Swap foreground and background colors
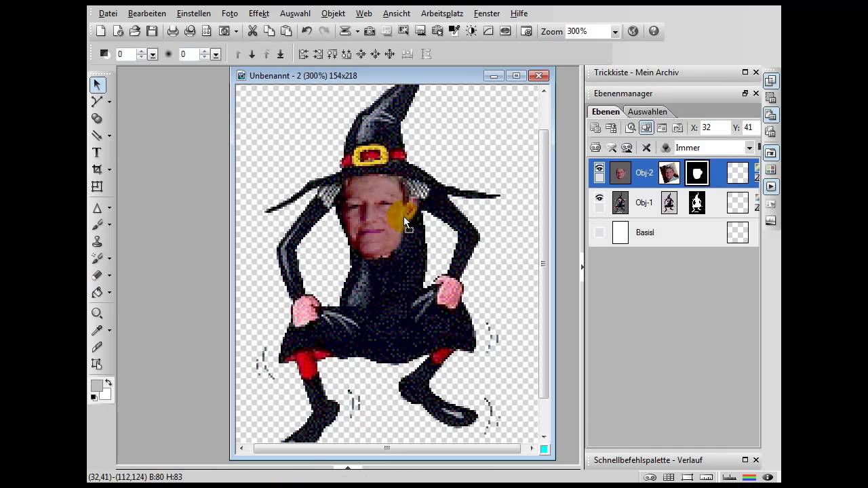868x488 pixels. coord(108,383)
